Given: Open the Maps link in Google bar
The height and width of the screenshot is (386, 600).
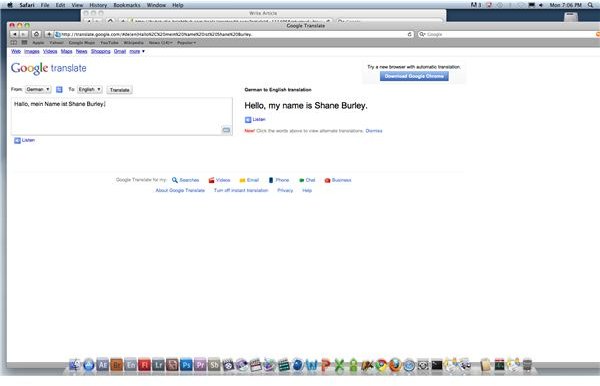Looking at the screenshot, I should (x=66, y=51).
